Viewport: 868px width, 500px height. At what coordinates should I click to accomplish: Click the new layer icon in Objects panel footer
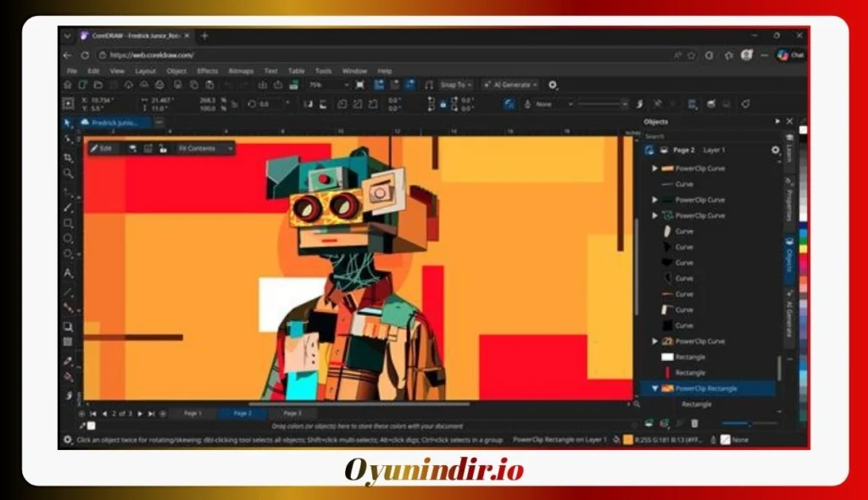(648, 424)
